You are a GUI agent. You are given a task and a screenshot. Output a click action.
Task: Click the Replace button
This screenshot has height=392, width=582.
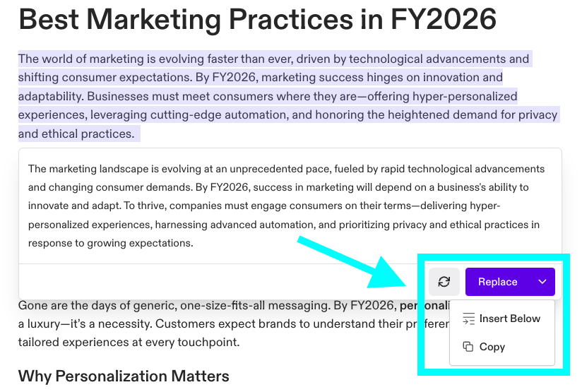coord(498,282)
